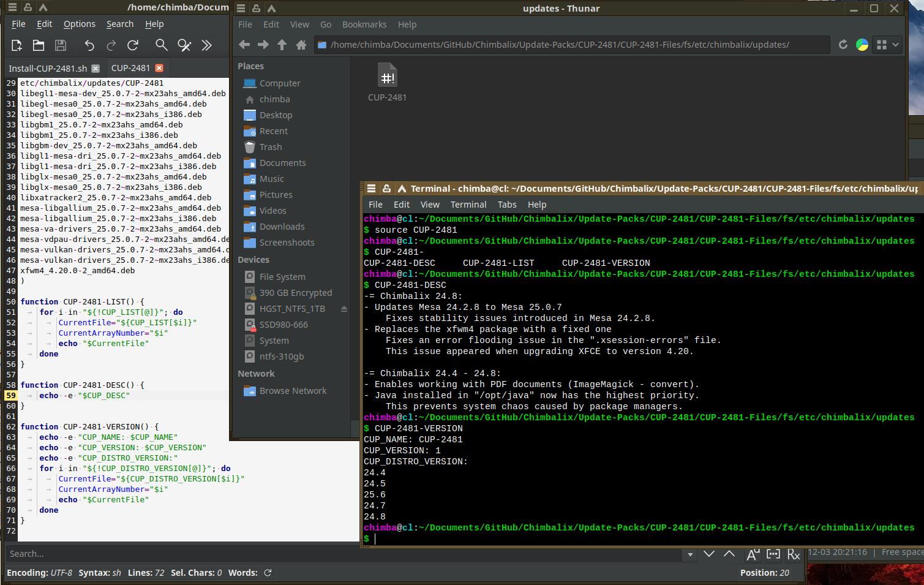Screen dimensions: 924x585
Task: Open a file with the editor's folder icon
Action: [x=39, y=45]
